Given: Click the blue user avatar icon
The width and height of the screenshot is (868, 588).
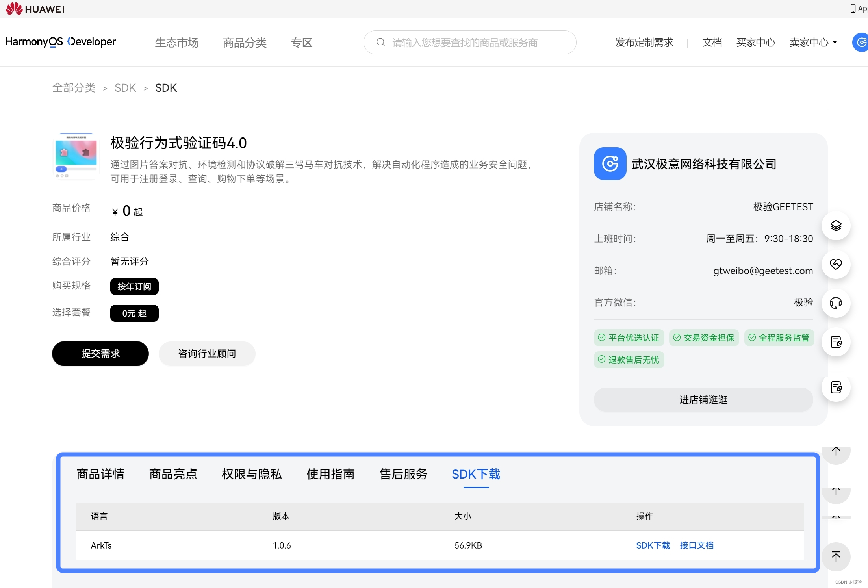Looking at the screenshot, I should click(x=861, y=42).
